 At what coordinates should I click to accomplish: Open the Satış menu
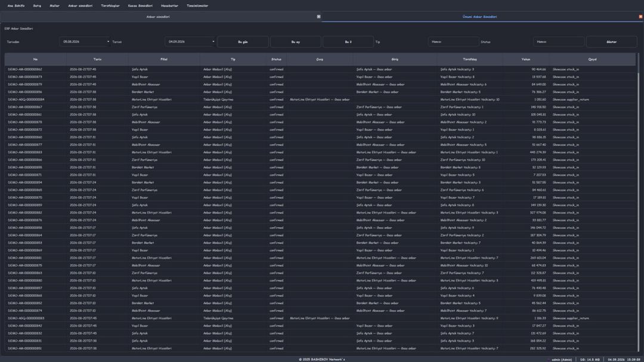click(x=37, y=6)
